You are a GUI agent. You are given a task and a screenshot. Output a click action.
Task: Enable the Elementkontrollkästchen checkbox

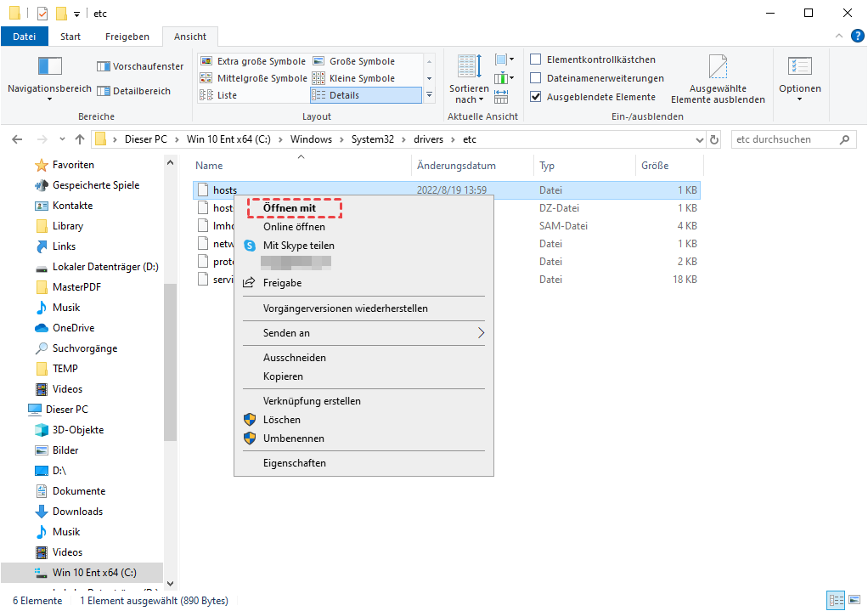(536, 59)
